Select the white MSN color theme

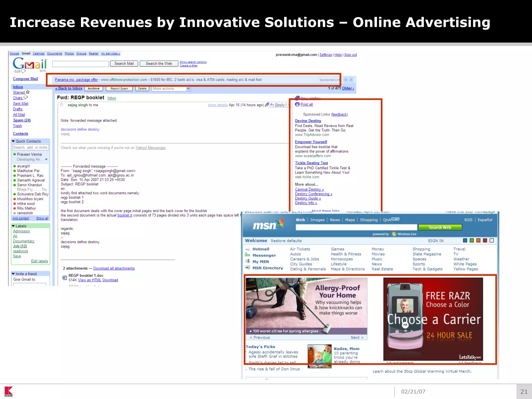point(492,241)
